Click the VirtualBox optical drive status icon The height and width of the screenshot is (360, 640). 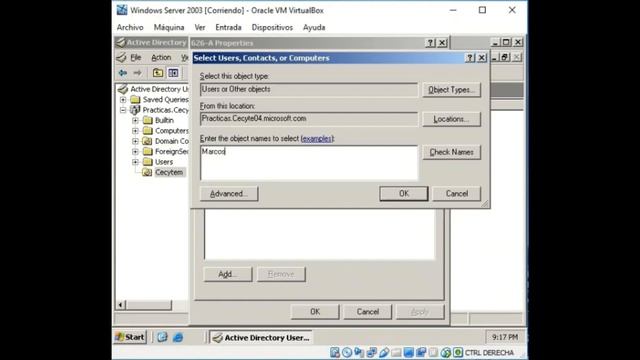[x=347, y=352]
